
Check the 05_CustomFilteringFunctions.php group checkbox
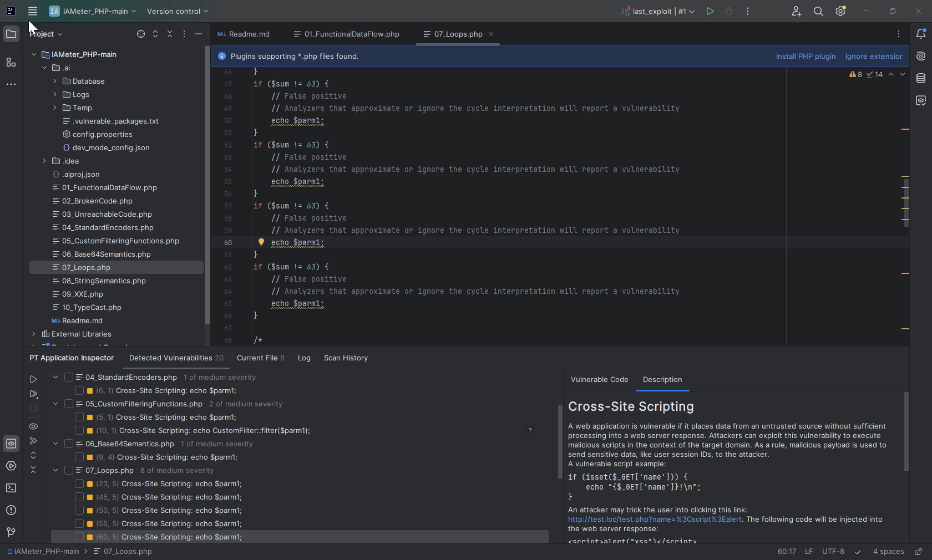[69, 404]
